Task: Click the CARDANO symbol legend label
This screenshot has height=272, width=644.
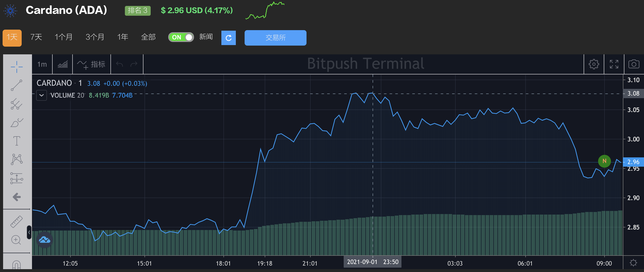Action: [x=54, y=83]
